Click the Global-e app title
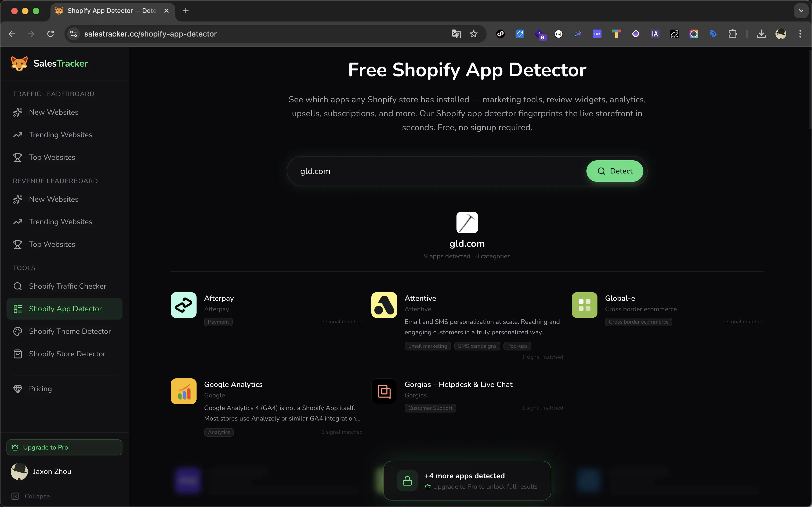Image resolution: width=812 pixels, height=507 pixels. [x=620, y=298]
